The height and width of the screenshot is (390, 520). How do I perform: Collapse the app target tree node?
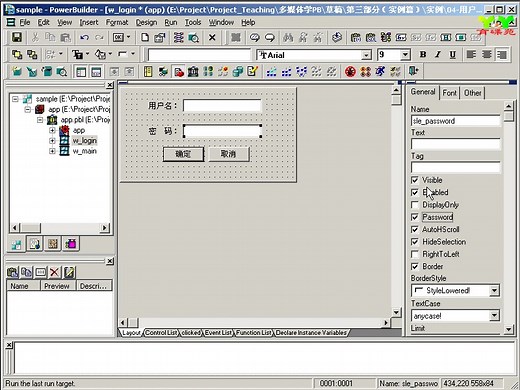point(28,109)
